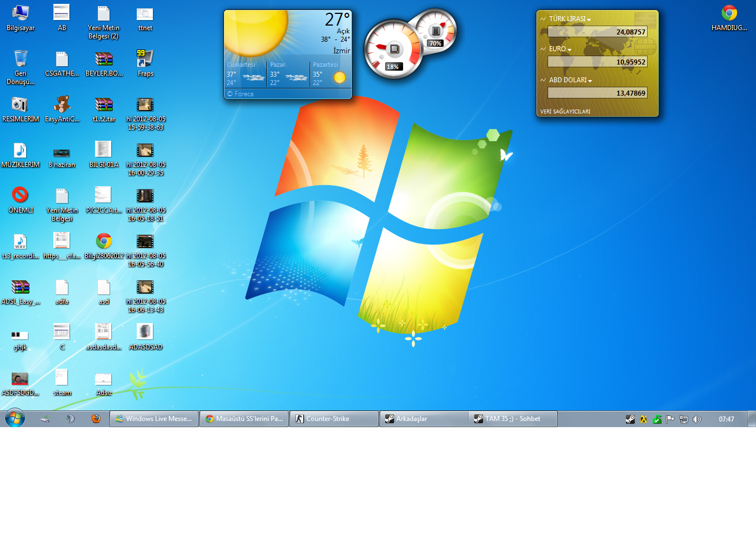Viewport: 756px width, 540px height.
Task: Click the Pazar forecast in weather gadget
Action: [288, 74]
